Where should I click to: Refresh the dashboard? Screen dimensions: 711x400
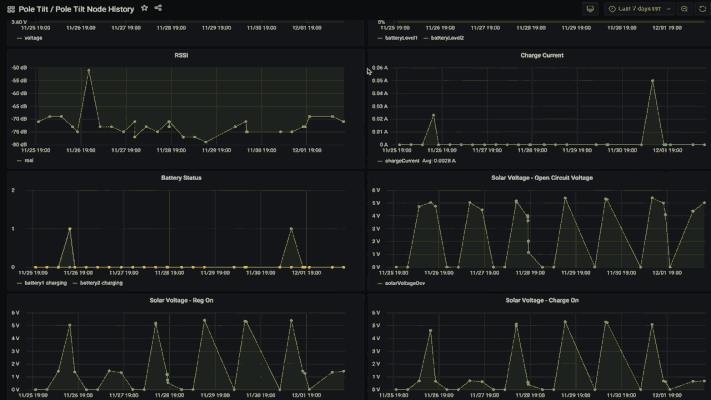(702, 9)
